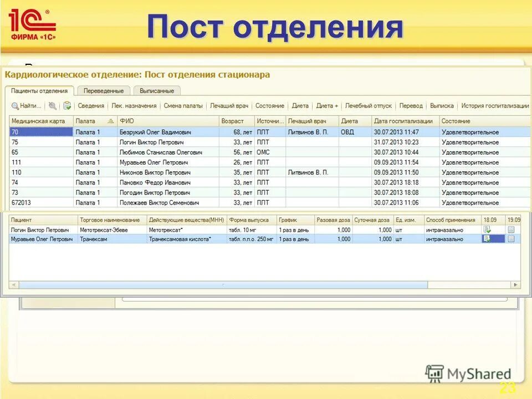
Task: Toggle 19.09 dose cell for Транексам row
Action: (510, 238)
